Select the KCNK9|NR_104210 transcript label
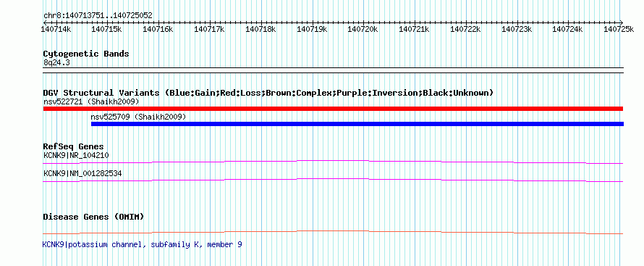Image resolution: width=644 pixels, height=266 pixels. 76,155
